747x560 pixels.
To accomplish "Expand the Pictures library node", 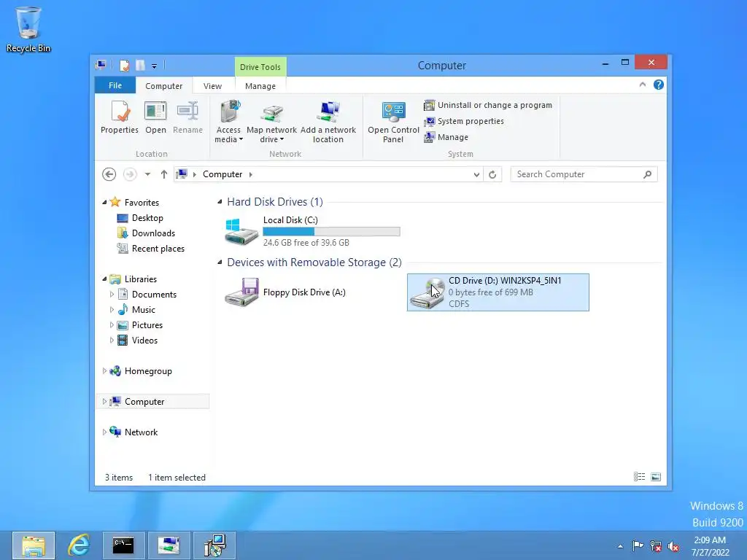I will tap(112, 324).
